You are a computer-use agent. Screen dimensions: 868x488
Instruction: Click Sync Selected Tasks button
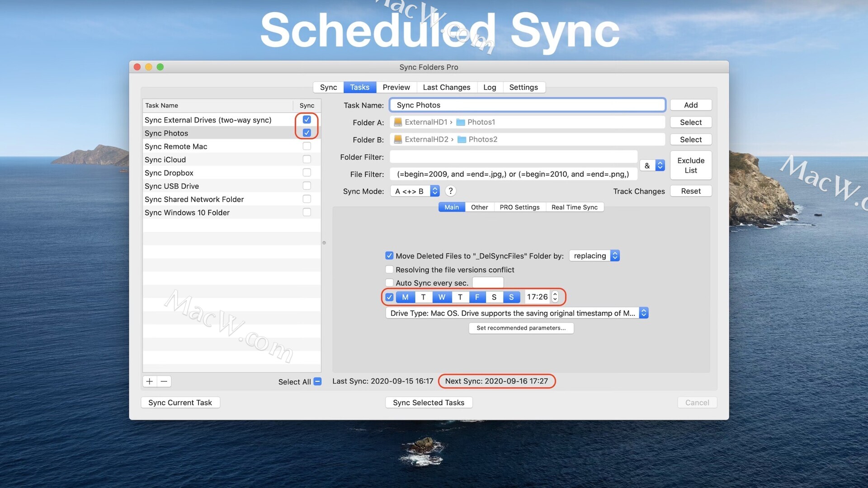coord(429,403)
